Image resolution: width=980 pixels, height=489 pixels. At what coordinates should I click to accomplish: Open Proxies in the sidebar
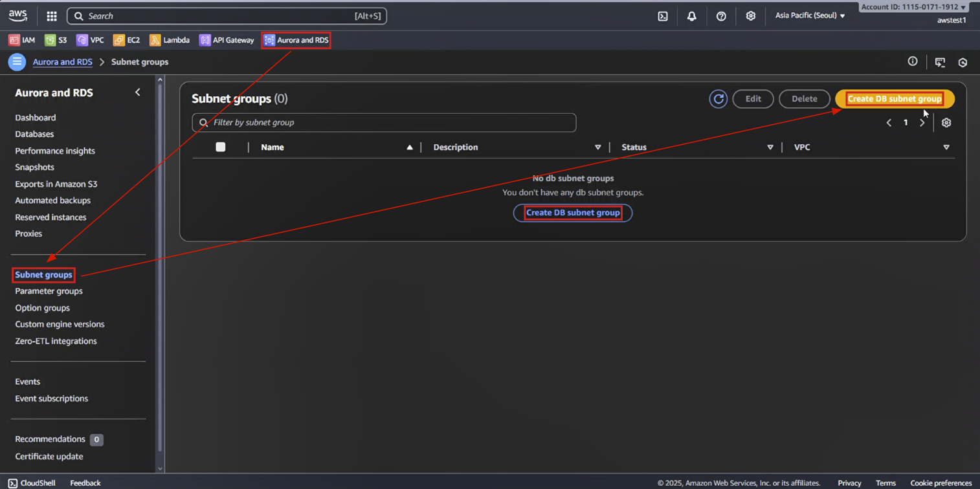point(28,234)
